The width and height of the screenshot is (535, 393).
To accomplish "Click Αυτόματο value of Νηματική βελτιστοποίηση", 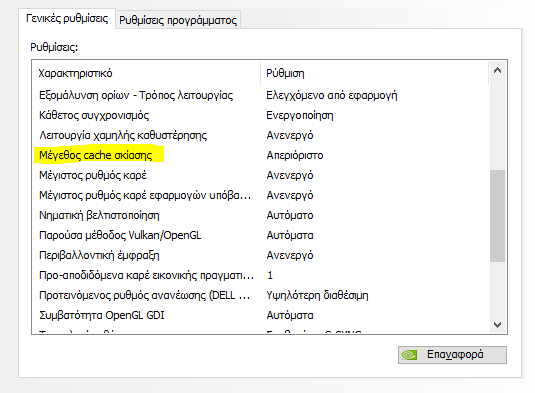I will coord(290,215).
